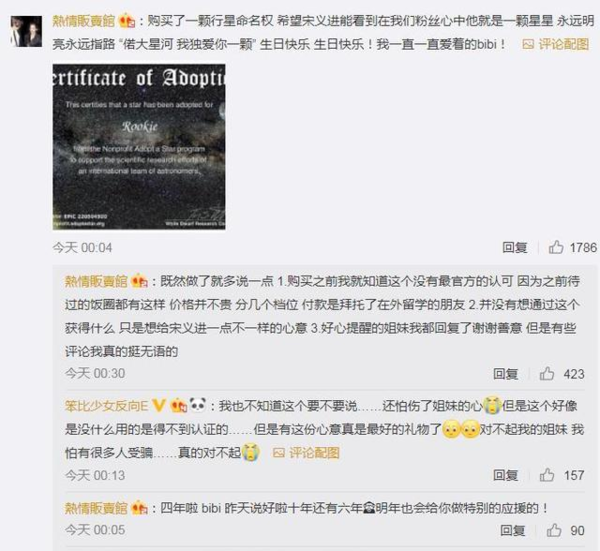
Task: Like the main comment with 1786 likes
Action: [556, 248]
